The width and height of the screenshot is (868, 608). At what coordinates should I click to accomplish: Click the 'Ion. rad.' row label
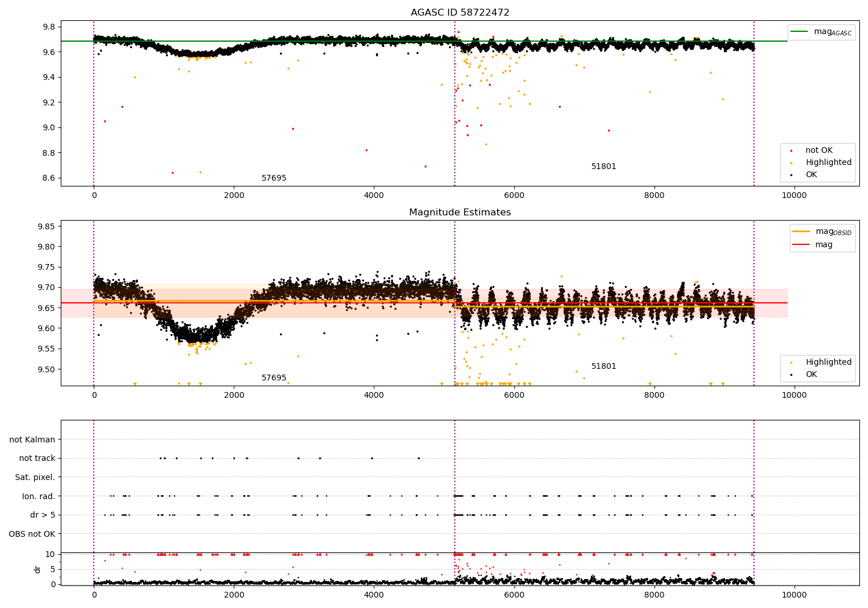[x=39, y=497]
